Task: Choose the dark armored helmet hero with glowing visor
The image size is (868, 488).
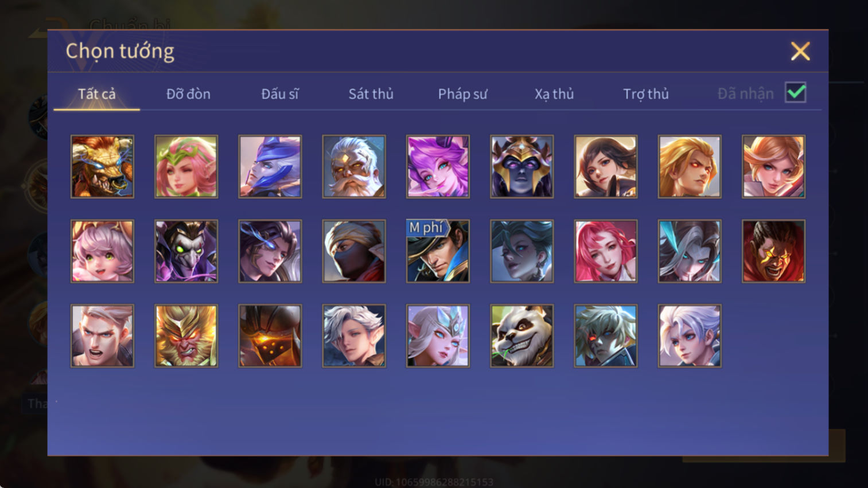Action: (270, 336)
